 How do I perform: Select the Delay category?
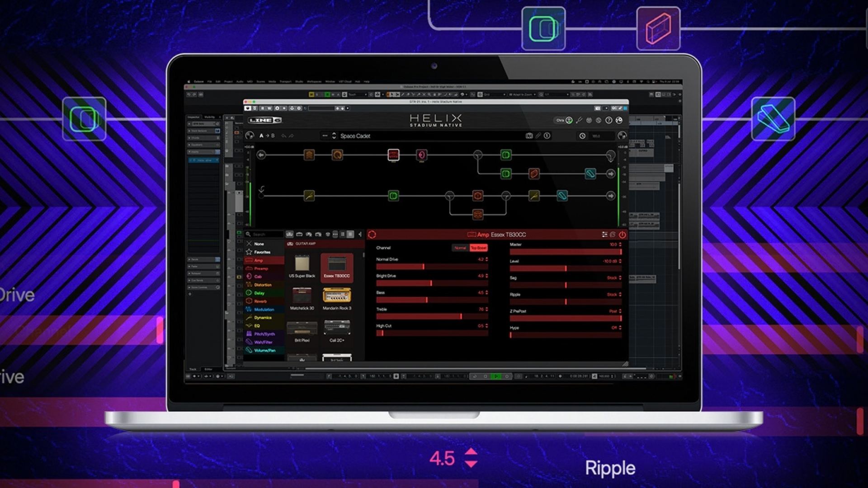coord(264,293)
